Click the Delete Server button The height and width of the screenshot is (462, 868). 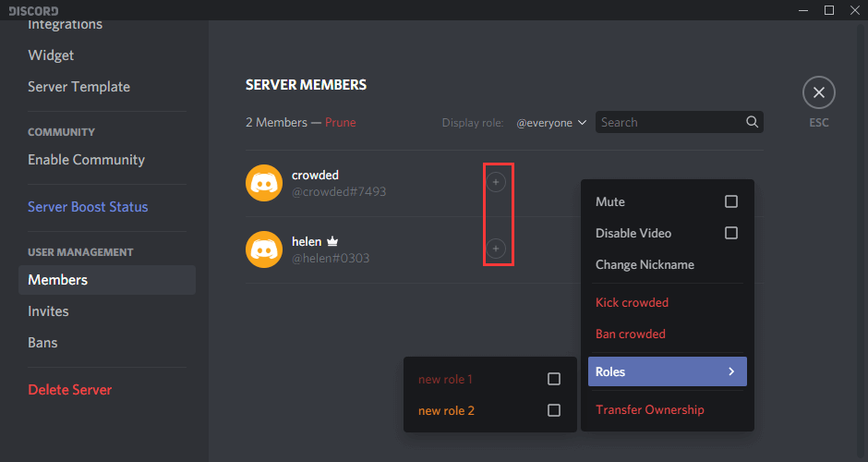[x=69, y=390]
